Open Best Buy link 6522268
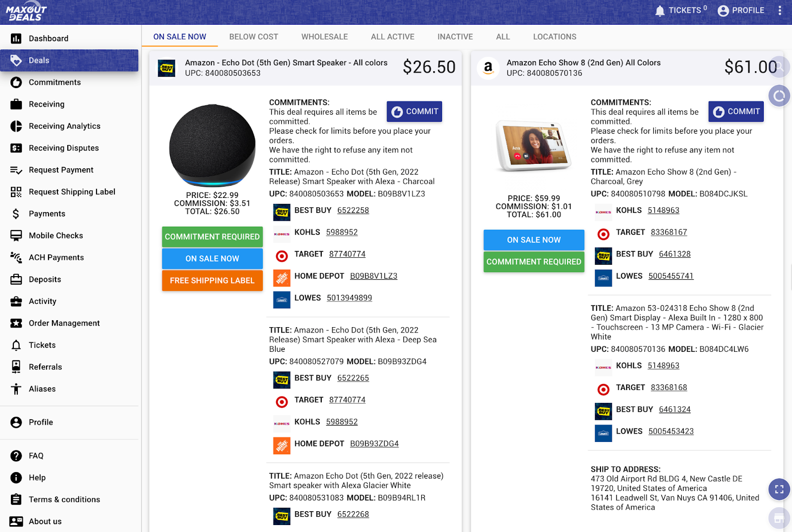792x532 pixels. (353, 514)
